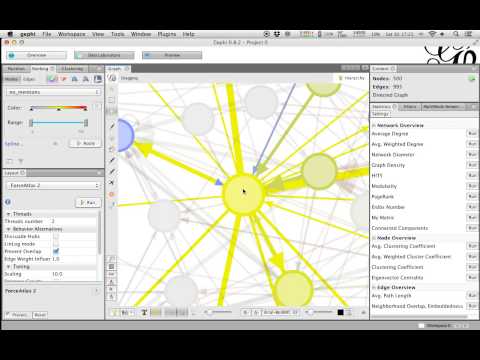Select the direct selection arrow tool
This screenshot has width=480, height=360.
(112, 89)
